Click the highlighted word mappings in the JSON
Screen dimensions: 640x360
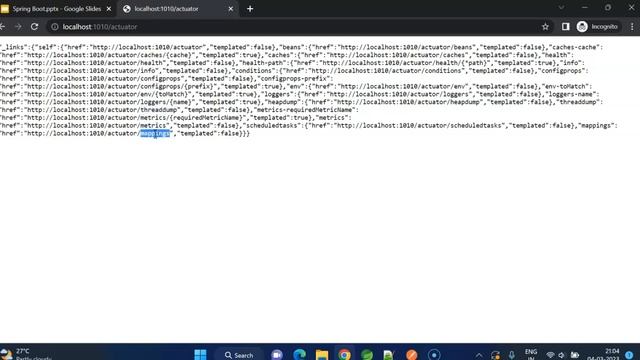pos(155,133)
